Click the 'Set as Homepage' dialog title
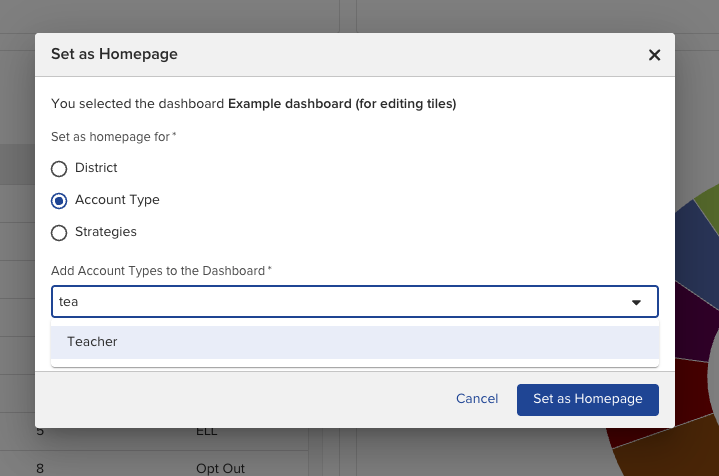Screen dimensions: 719x476 [x=114, y=54]
